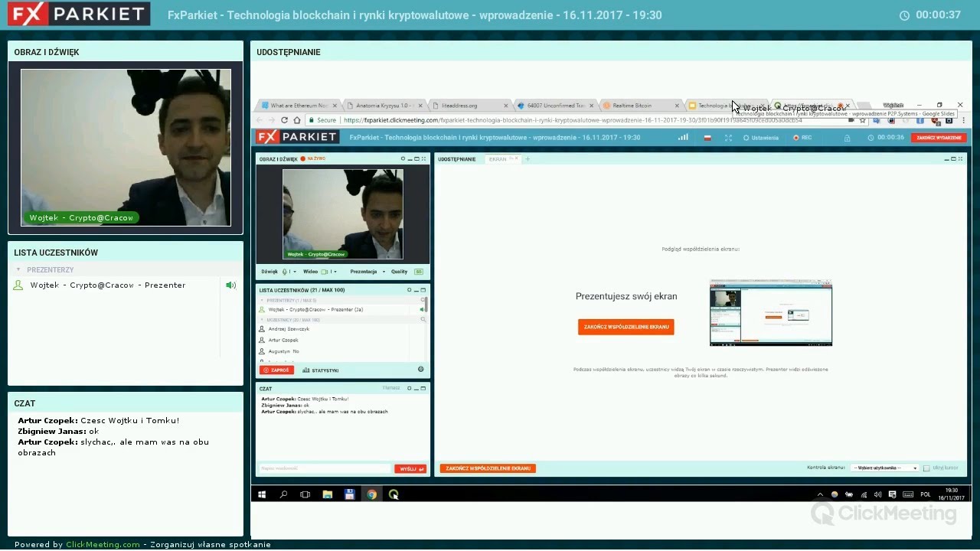Show hidden system tray icons chevron
The image size is (980, 551).
point(820,494)
